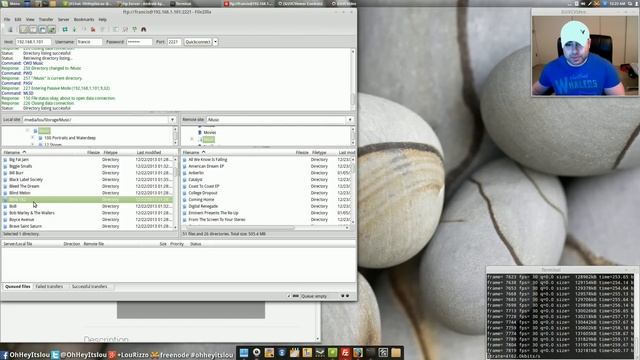Switch to the Failed transfers tab
The image size is (640, 360).
[x=49, y=287]
